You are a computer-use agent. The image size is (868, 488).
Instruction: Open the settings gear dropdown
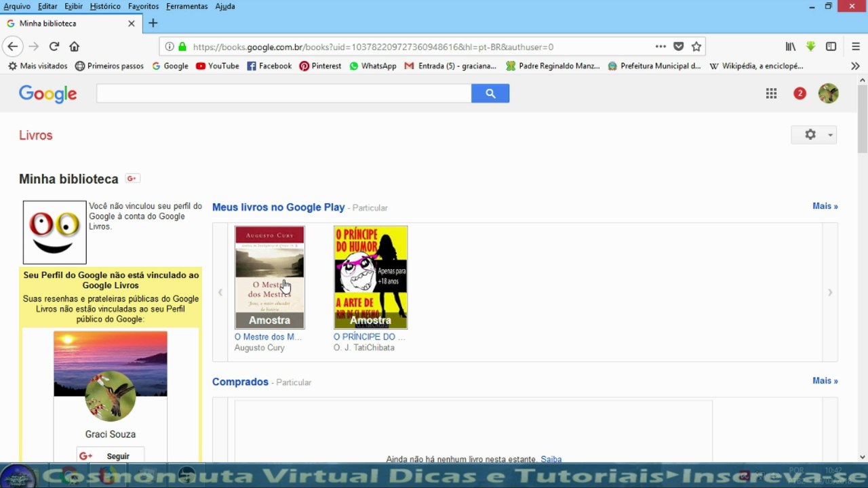click(814, 135)
